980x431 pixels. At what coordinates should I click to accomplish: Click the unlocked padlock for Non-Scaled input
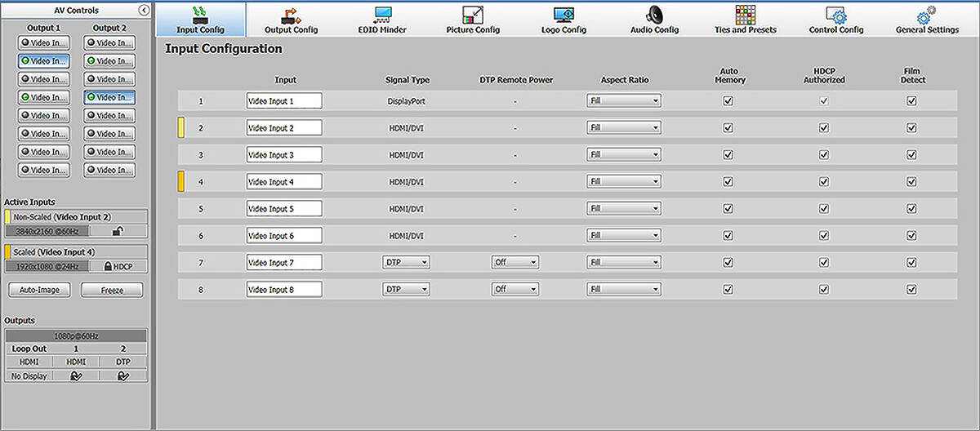tap(118, 232)
